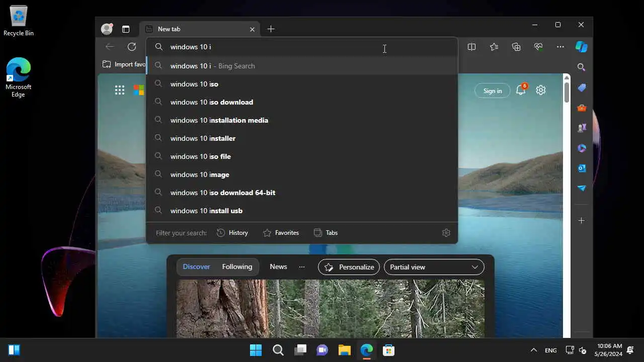Open Chat app from taskbar
The image size is (644, 362).
tap(322, 350)
